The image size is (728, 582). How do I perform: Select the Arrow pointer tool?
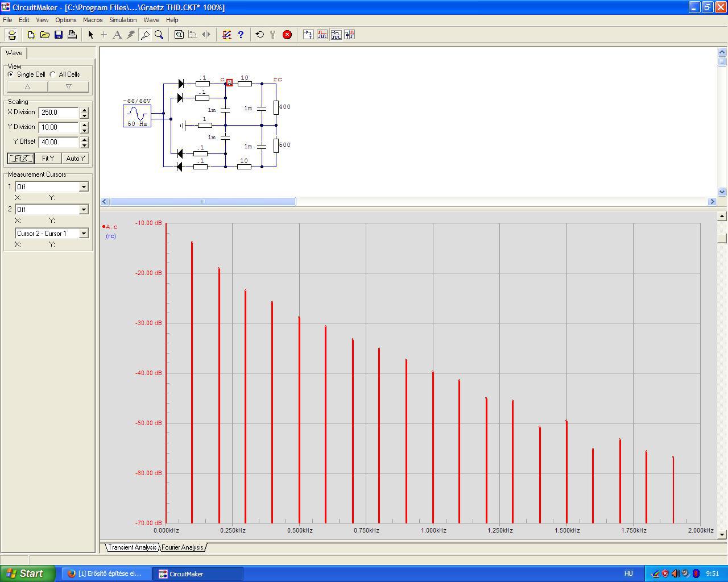(90, 35)
